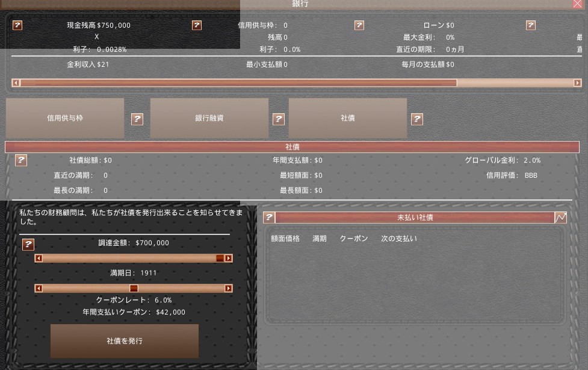
Task: Open the 信用供与枠 tab
Action: [x=65, y=118]
